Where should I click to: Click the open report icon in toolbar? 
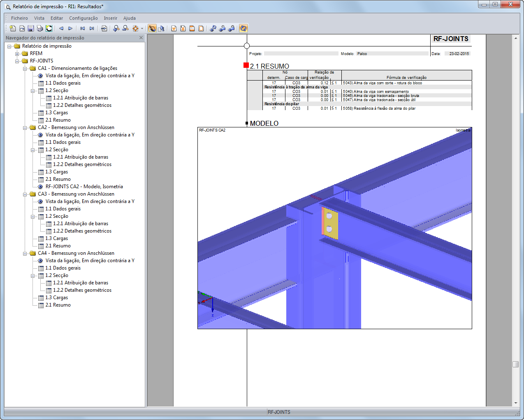22,28
